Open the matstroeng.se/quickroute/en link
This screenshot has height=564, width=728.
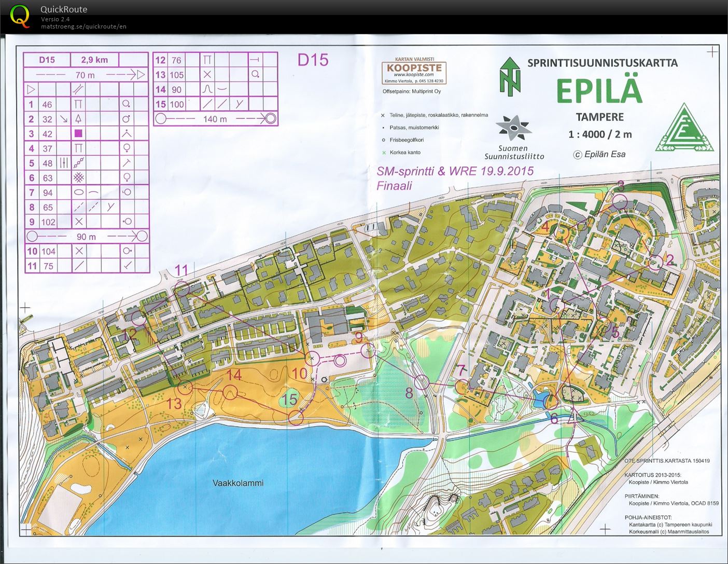tap(83, 26)
